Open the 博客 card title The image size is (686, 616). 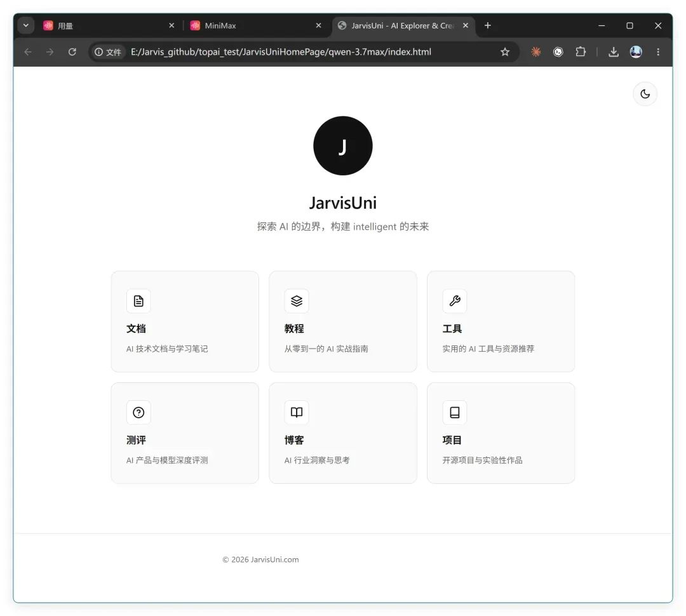294,440
